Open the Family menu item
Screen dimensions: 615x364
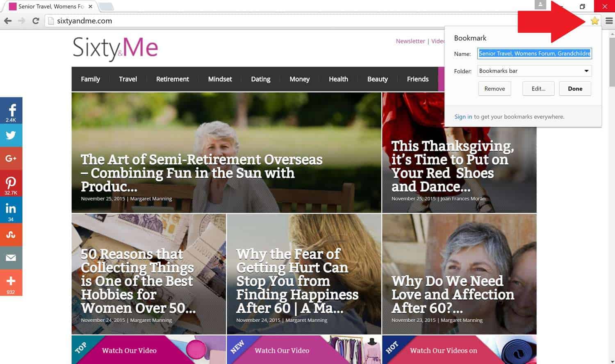tap(90, 79)
